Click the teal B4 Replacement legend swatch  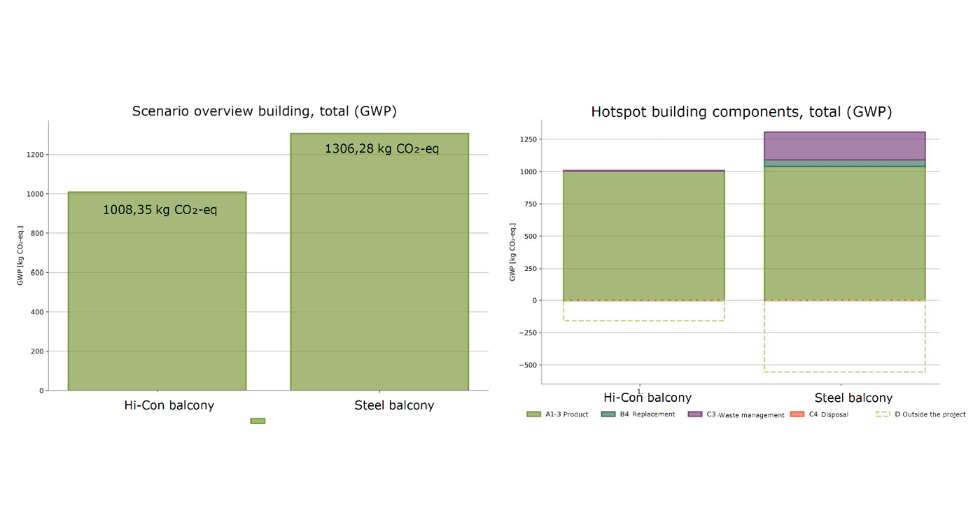click(x=608, y=414)
